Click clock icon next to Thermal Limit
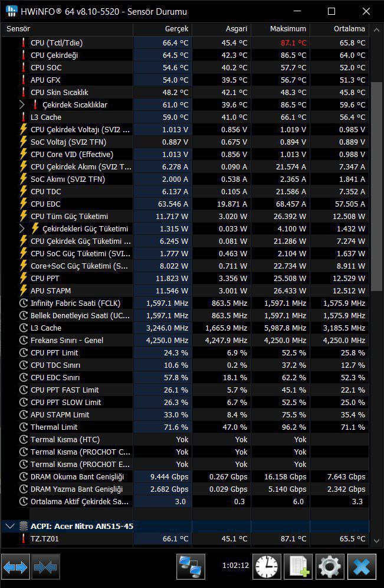This screenshot has height=588, width=384. pyautogui.click(x=24, y=427)
